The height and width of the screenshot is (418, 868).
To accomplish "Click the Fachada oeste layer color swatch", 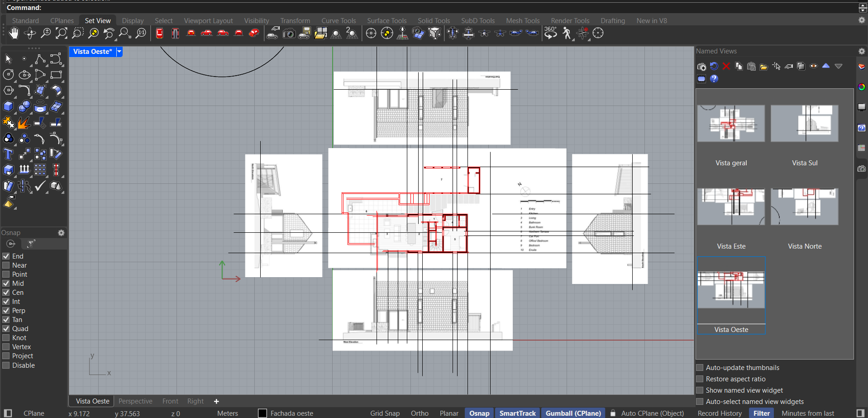I will coord(262,413).
